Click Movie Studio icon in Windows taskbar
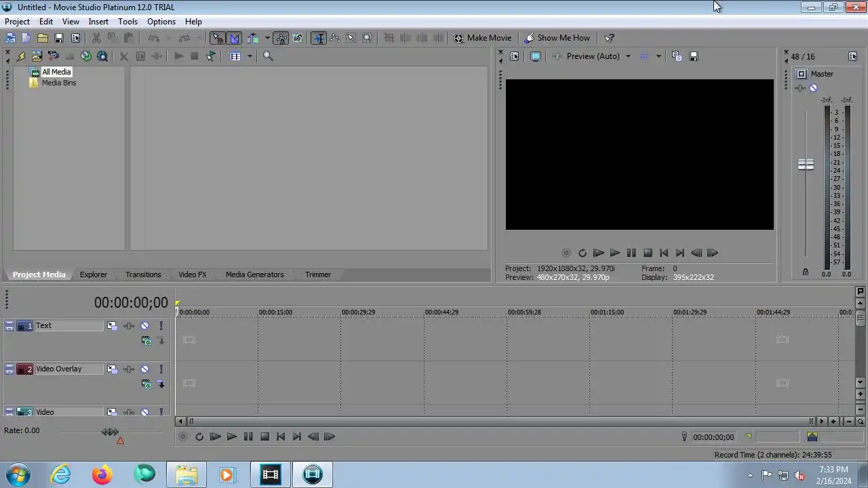This screenshot has height=488, width=868. (x=313, y=474)
